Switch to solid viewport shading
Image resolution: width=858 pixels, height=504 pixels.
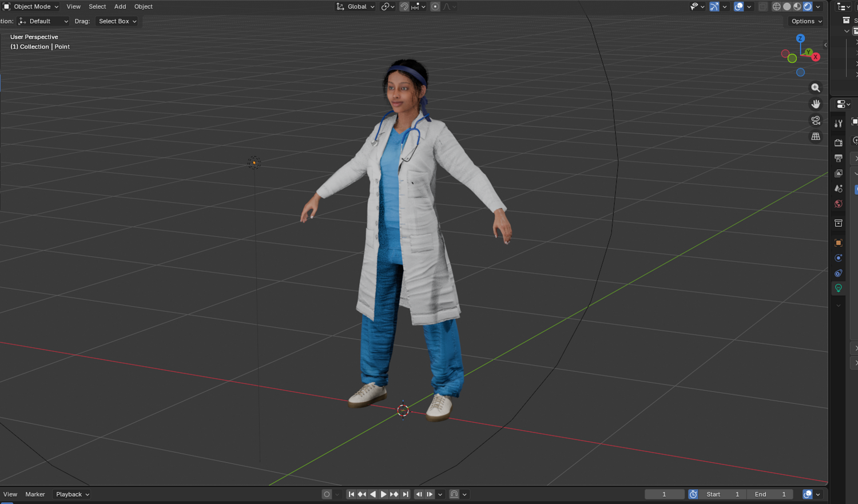point(787,6)
